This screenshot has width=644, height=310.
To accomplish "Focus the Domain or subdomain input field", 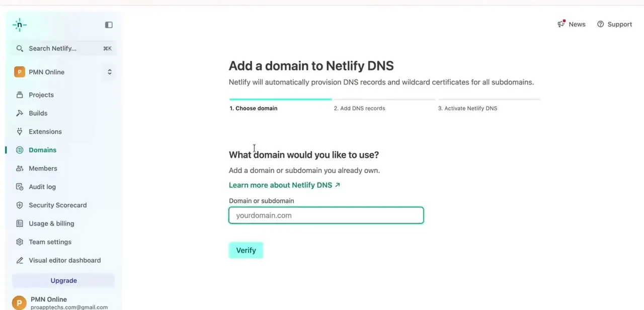I will coord(326,215).
